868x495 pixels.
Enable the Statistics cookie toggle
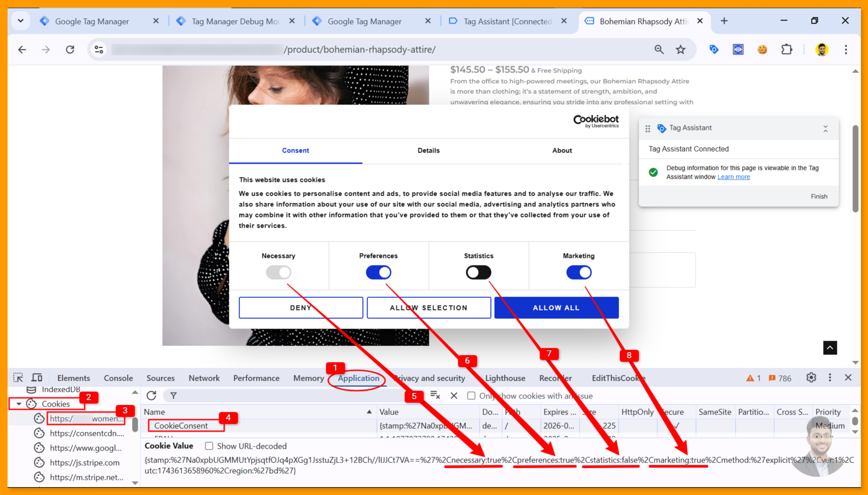tap(478, 272)
